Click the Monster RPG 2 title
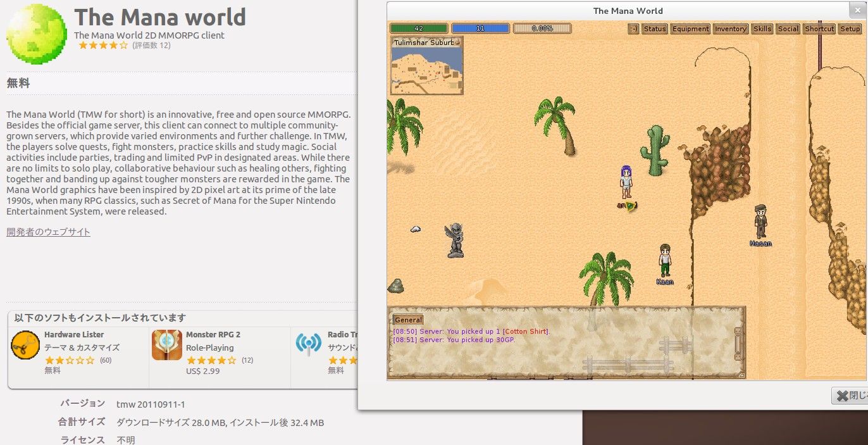 point(213,334)
